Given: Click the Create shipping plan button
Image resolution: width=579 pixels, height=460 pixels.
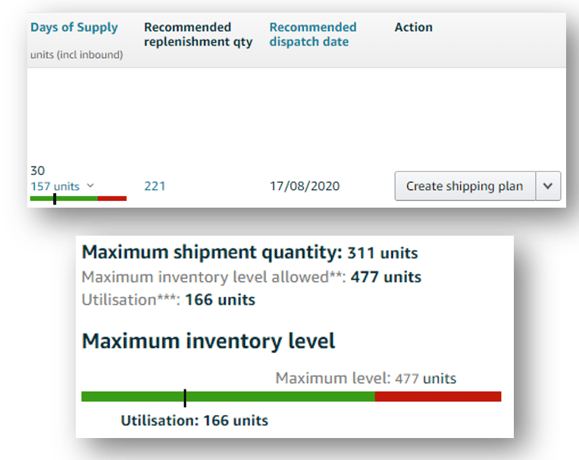Looking at the screenshot, I should click(x=465, y=186).
